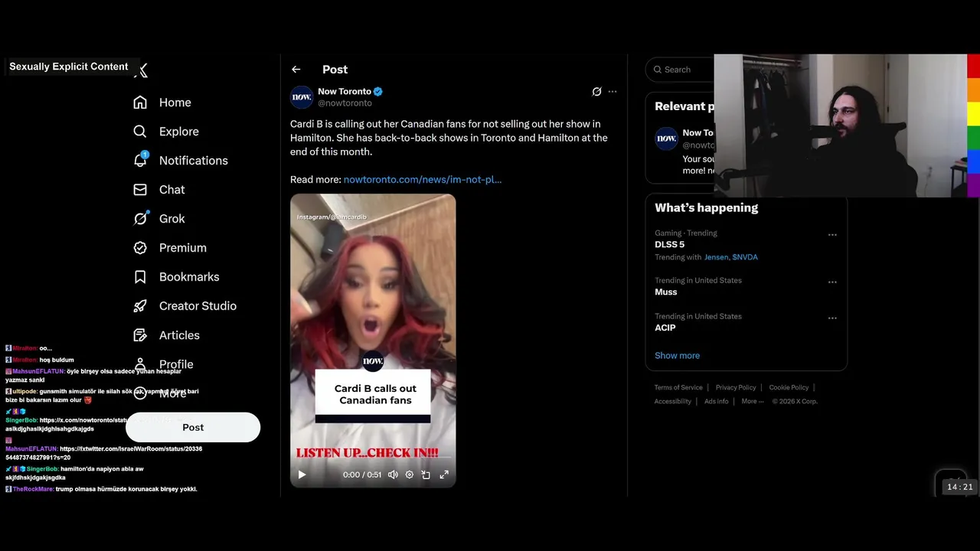980x551 pixels.
Task: Click the white Post button
Action: click(x=193, y=427)
